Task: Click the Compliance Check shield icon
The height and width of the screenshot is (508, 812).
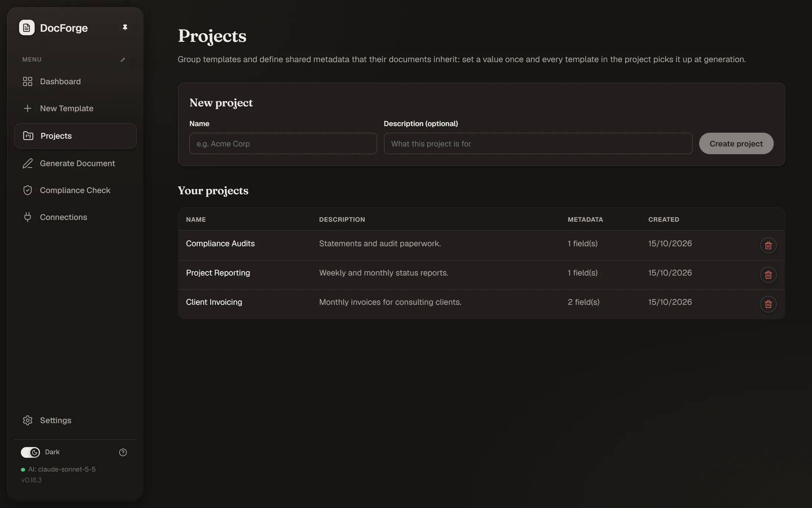Action: coord(28,190)
